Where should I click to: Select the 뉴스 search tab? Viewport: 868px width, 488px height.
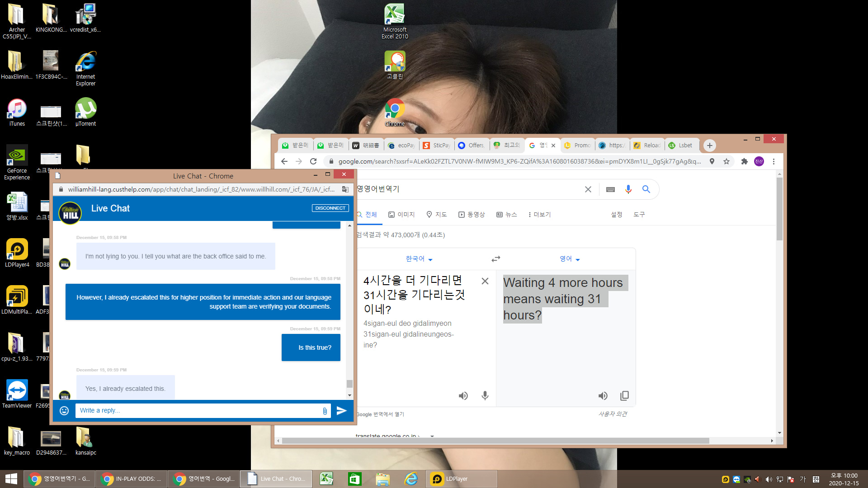pyautogui.click(x=507, y=215)
